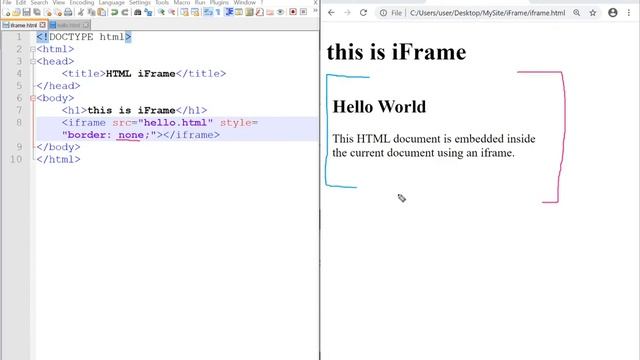Viewport: 640px width, 360px height.
Task: Click the site information icon in address bar
Action: [x=383, y=13]
